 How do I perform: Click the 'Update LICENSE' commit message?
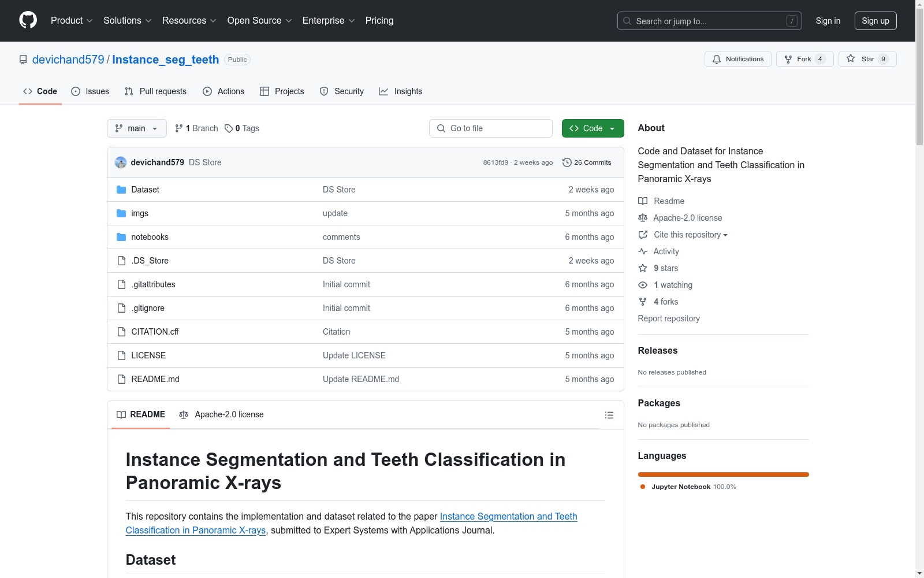354,355
